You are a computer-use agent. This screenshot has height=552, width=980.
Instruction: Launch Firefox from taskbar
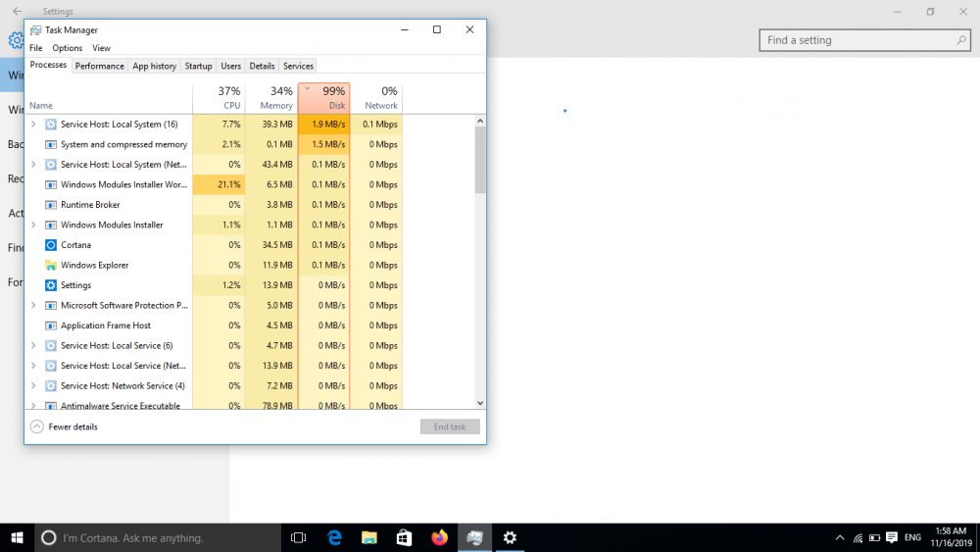click(439, 537)
